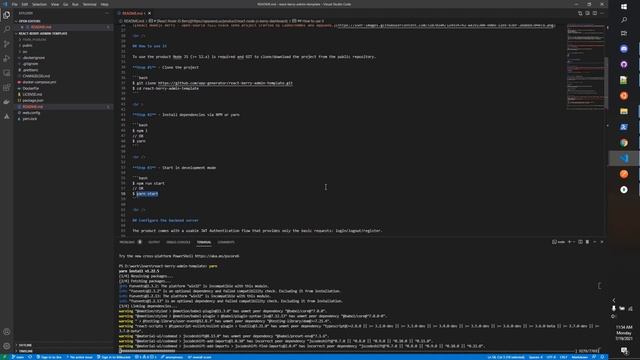Close the terminal panel

(x=602, y=242)
